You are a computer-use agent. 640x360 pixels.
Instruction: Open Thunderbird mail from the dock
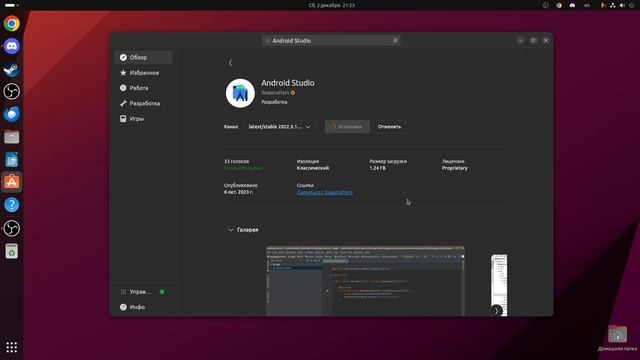pyautogui.click(x=11, y=114)
